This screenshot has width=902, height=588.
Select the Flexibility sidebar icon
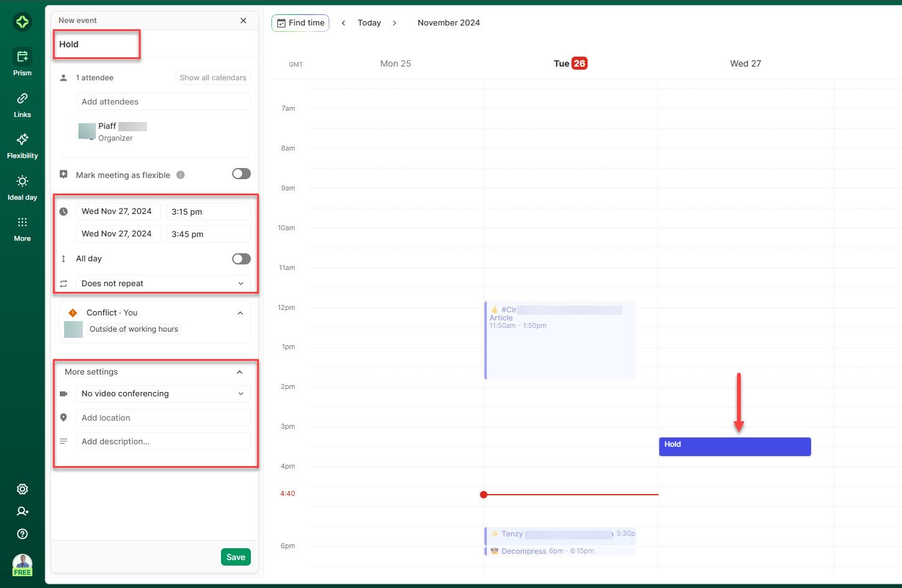(22, 142)
